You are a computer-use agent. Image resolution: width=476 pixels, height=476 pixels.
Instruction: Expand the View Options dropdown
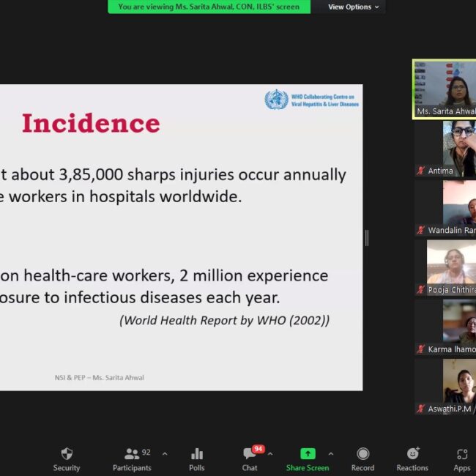point(354,7)
